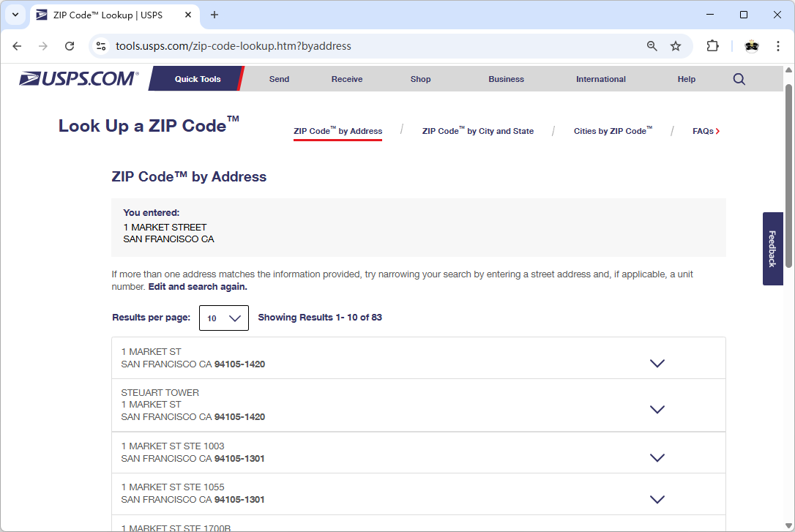Click the page vertical scrollbar thumb
Screen dimensions: 795x532
click(788, 176)
